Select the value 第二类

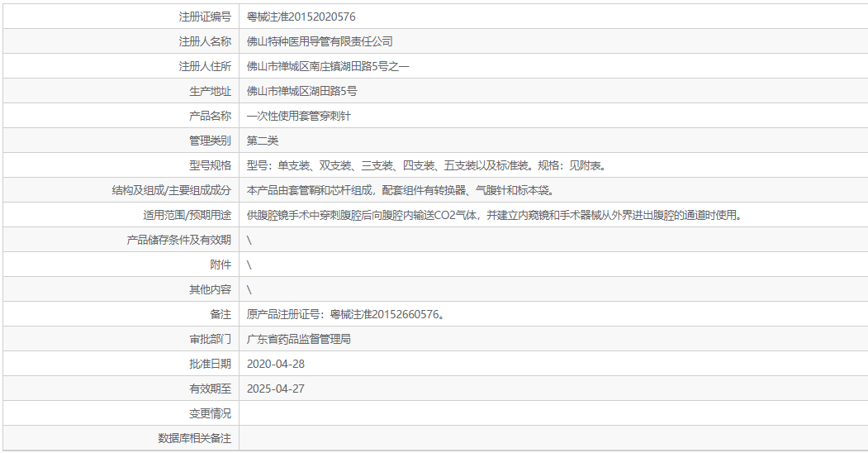click(x=263, y=141)
